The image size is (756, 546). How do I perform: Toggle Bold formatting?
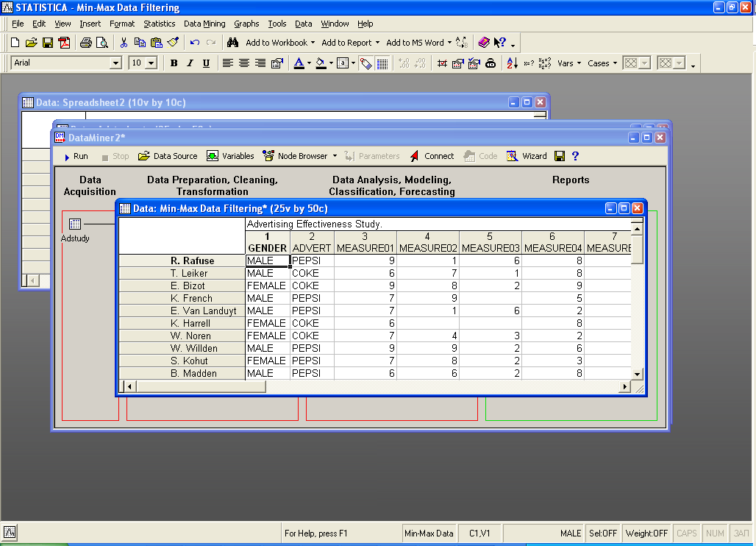pyautogui.click(x=174, y=63)
